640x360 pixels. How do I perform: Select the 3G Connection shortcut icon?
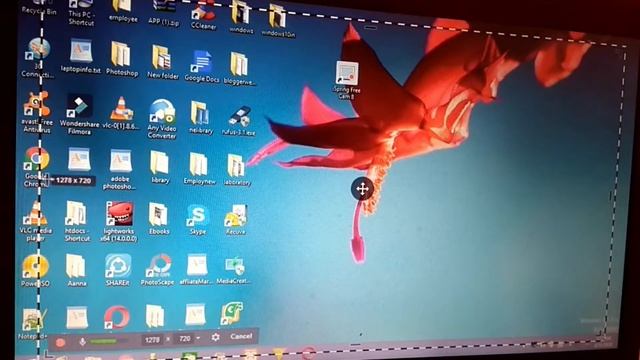[38, 57]
